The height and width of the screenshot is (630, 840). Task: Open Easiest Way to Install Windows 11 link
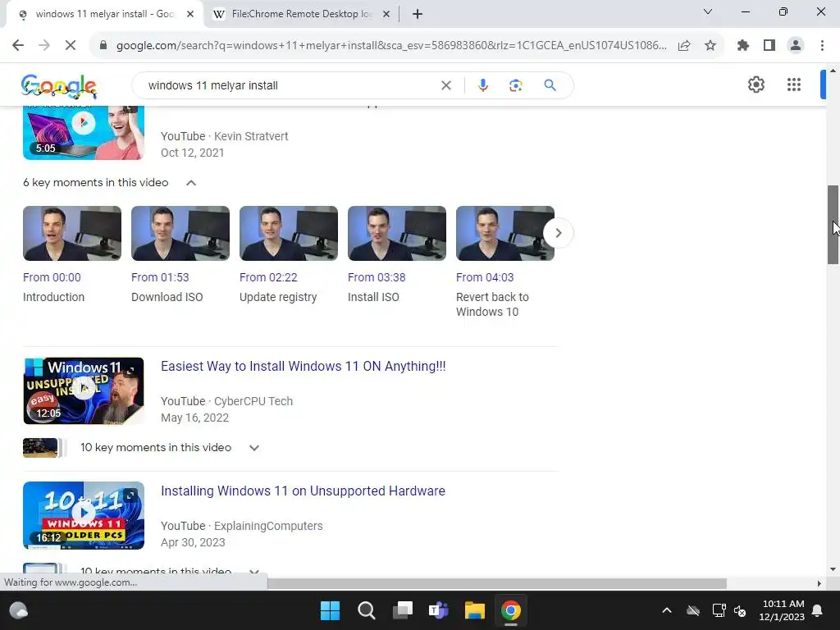tap(304, 367)
